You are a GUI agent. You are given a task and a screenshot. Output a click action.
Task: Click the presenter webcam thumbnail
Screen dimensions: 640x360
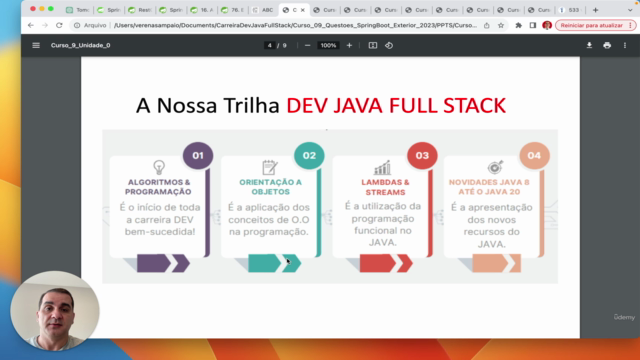click(x=55, y=311)
